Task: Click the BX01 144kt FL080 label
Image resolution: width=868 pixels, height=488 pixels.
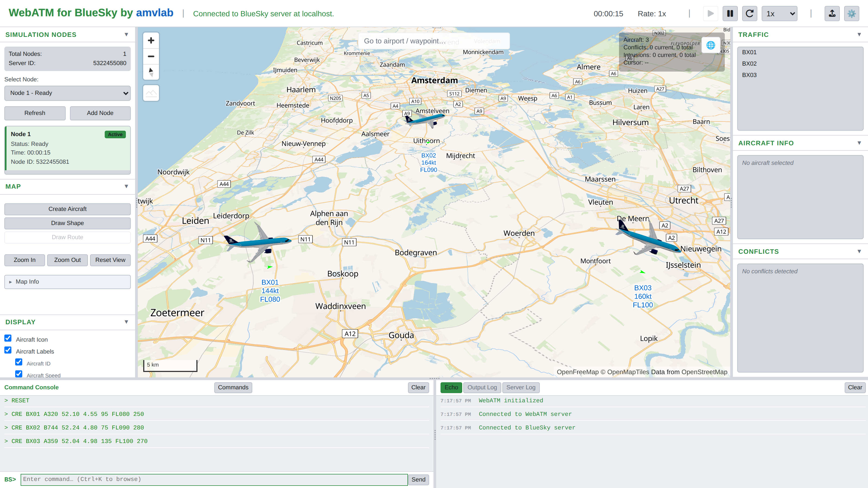Action: [270, 291]
